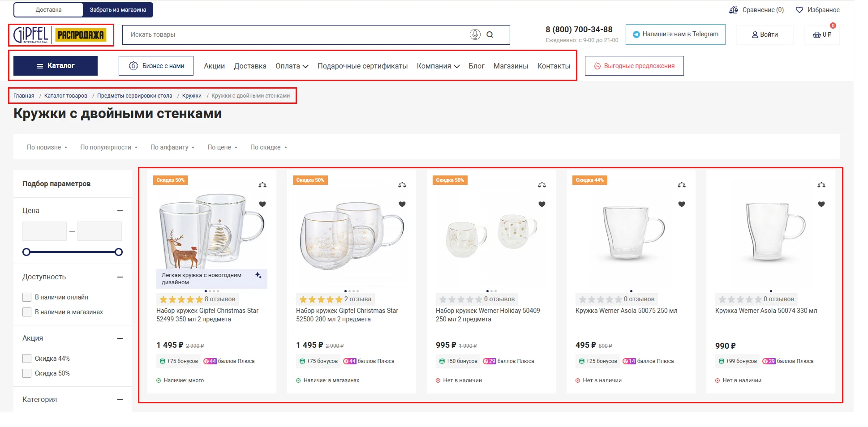
Task: Click the Gipfel logo
Action: [31, 34]
